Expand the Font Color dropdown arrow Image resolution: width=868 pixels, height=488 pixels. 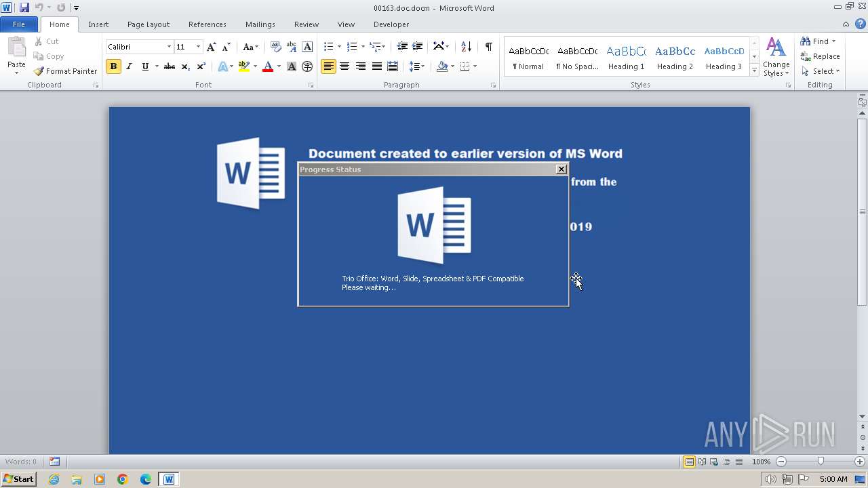(279, 66)
